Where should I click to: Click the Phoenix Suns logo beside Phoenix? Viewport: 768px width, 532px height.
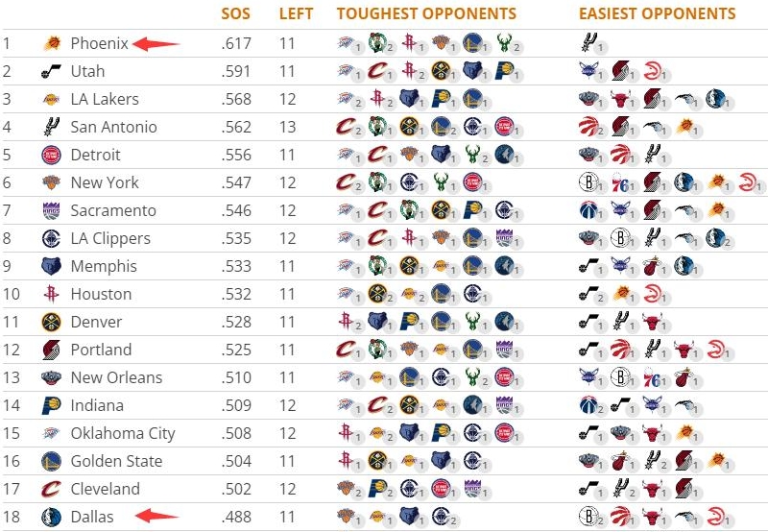click(x=51, y=43)
